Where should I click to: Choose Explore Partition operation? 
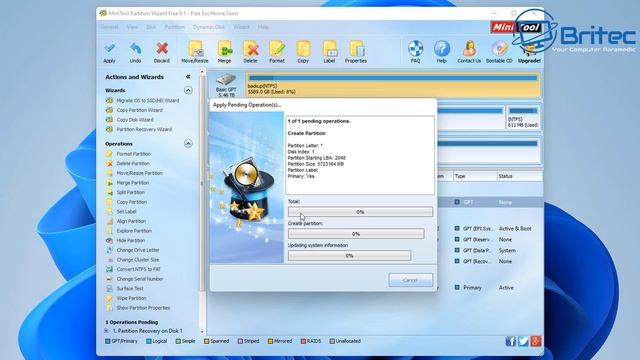134,231
